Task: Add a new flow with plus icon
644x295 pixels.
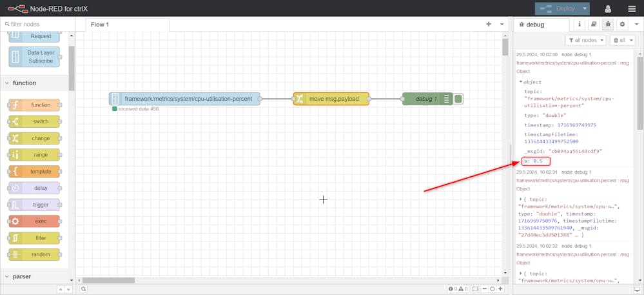Action: (x=489, y=24)
